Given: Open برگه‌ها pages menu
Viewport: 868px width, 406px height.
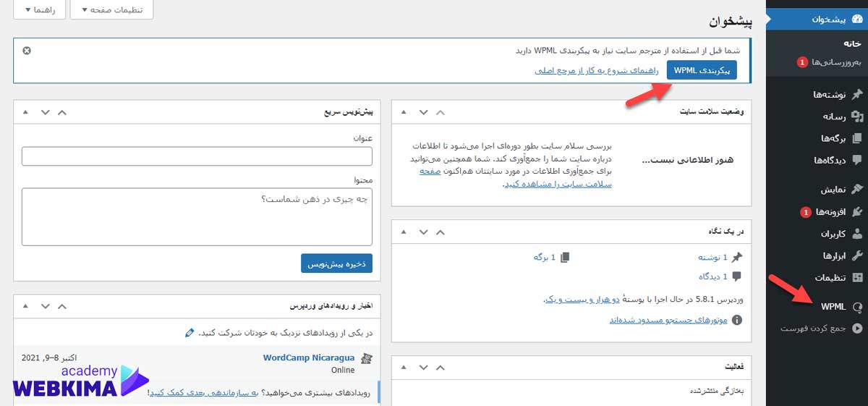Looking at the screenshot, I should click(x=833, y=138).
